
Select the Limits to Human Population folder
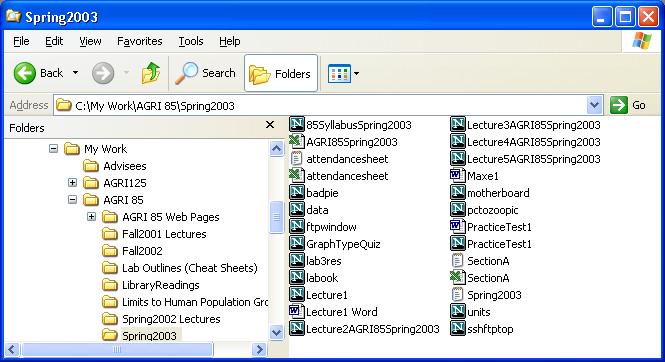coord(185,302)
